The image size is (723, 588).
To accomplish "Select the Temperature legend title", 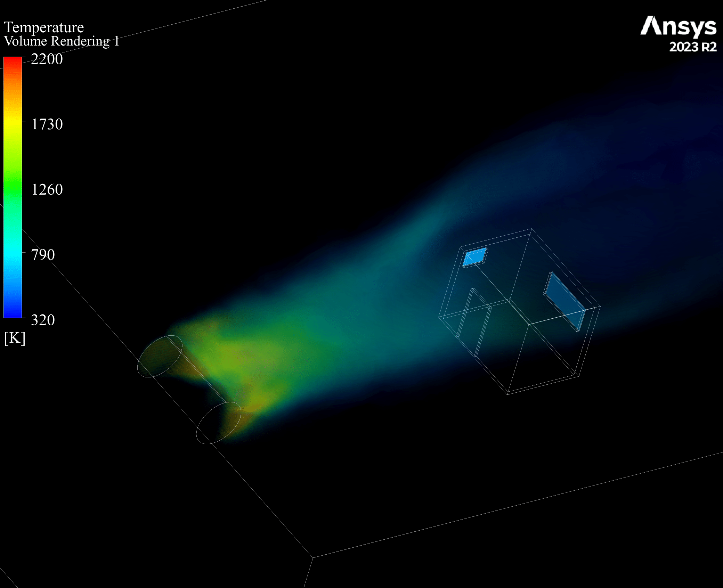I will point(44,27).
